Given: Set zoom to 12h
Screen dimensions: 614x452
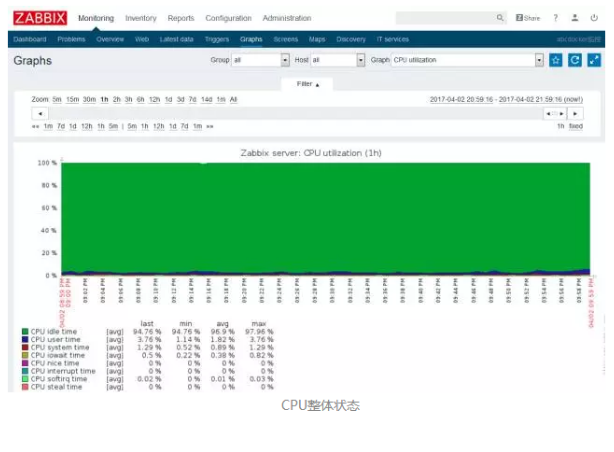Looking at the screenshot, I should (155, 99).
